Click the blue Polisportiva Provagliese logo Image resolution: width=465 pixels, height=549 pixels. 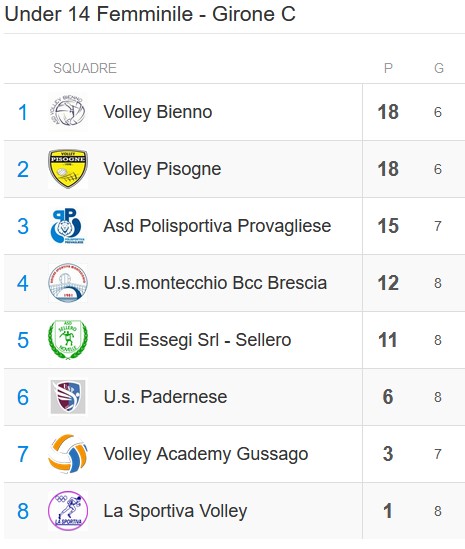pyautogui.click(x=68, y=226)
